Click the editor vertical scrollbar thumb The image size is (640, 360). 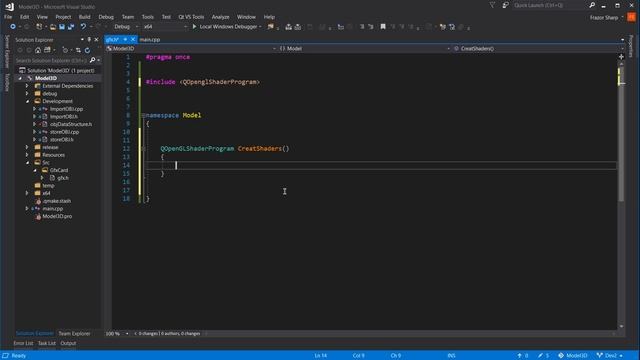click(x=621, y=133)
